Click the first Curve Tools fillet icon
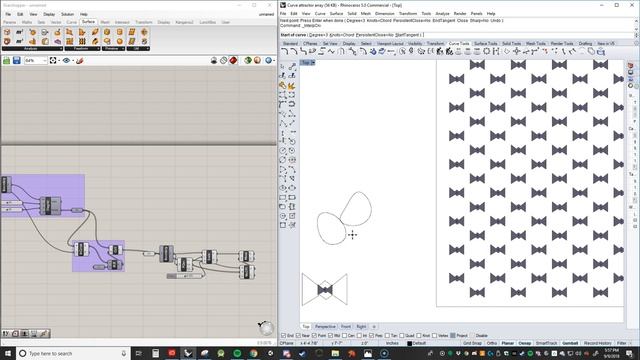 pos(285,51)
